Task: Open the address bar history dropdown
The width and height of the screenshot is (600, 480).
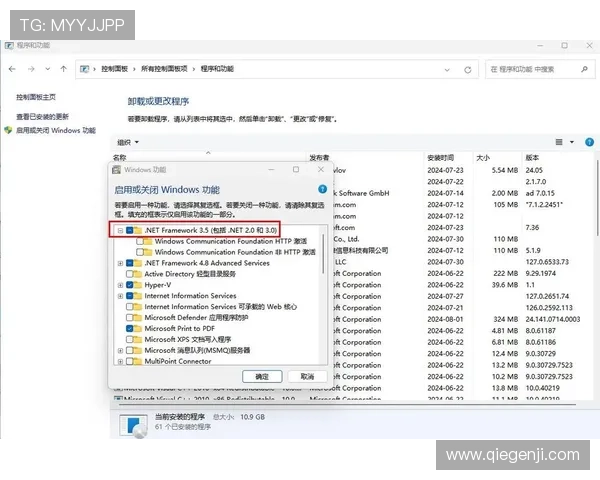Action: click(x=447, y=70)
